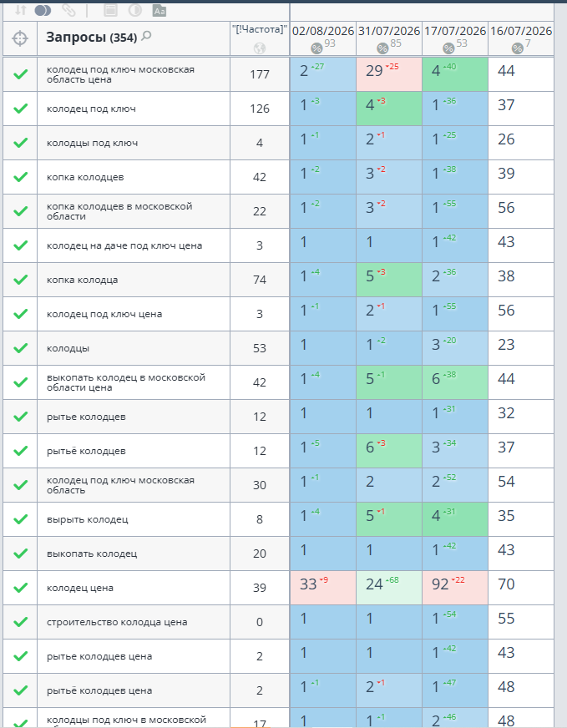
Task: Open the 17/07/2026 date column header
Action: [455, 31]
